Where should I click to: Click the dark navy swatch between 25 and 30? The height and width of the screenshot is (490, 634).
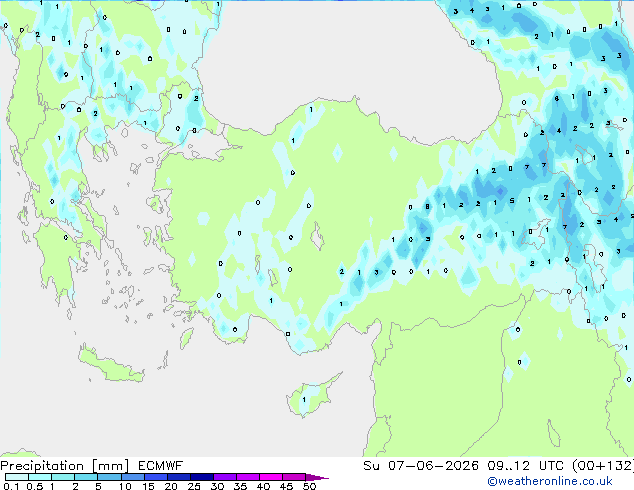[x=201, y=477]
